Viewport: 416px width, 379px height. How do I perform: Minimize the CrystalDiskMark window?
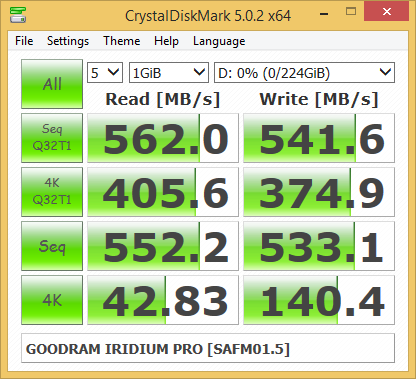tap(324, 13)
